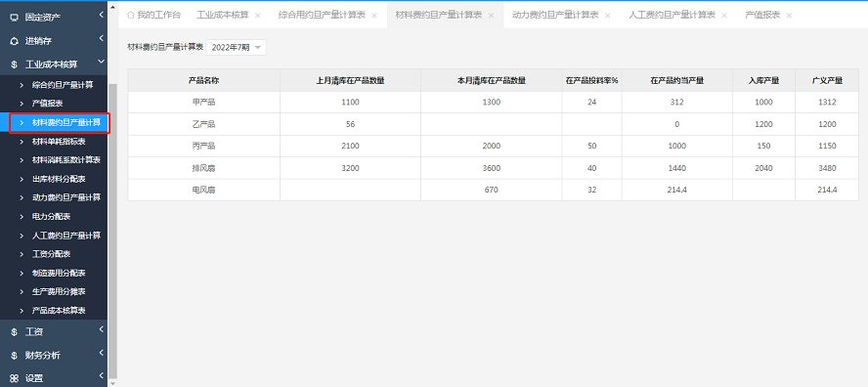868x387 pixels.
Task: Click the dollar icon beside 工业成本核算
Action: click(14, 64)
